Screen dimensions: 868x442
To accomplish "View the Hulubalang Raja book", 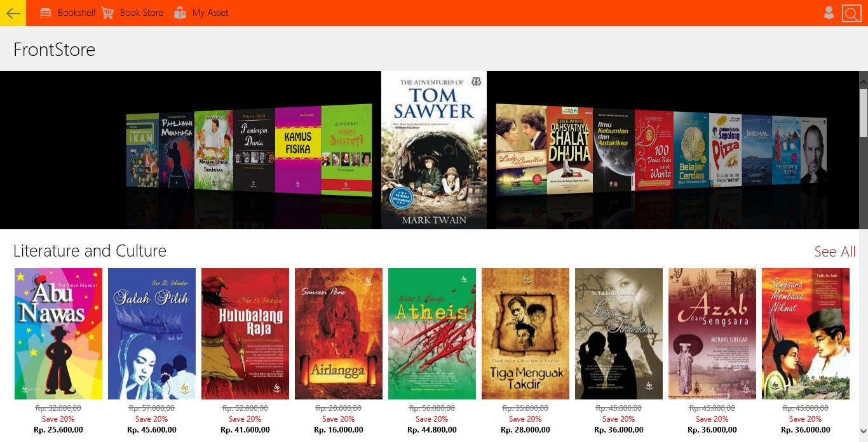I will pyautogui.click(x=245, y=333).
